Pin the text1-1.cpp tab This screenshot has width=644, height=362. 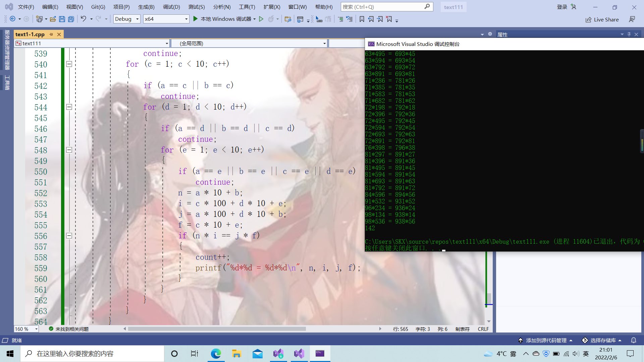(x=51, y=34)
